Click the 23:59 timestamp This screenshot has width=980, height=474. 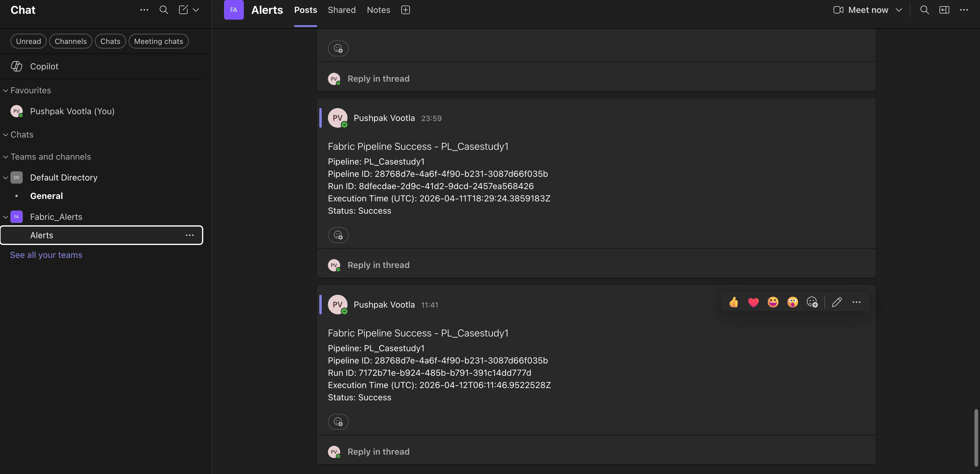[431, 118]
